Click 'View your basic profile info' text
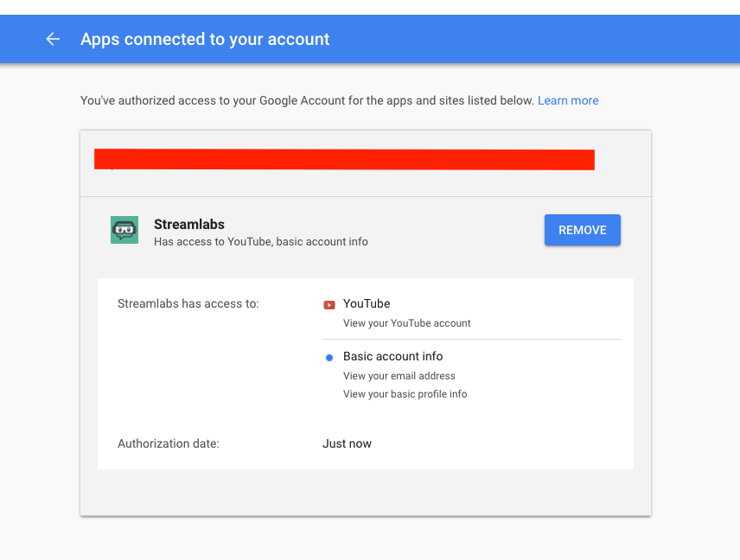The width and height of the screenshot is (740, 560). 405,394
